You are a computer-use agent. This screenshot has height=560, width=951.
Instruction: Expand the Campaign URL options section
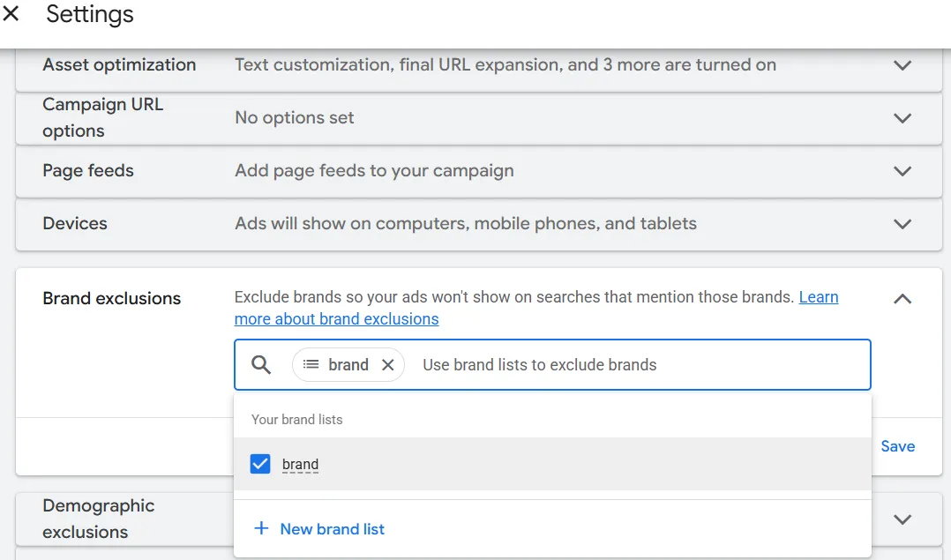click(902, 117)
